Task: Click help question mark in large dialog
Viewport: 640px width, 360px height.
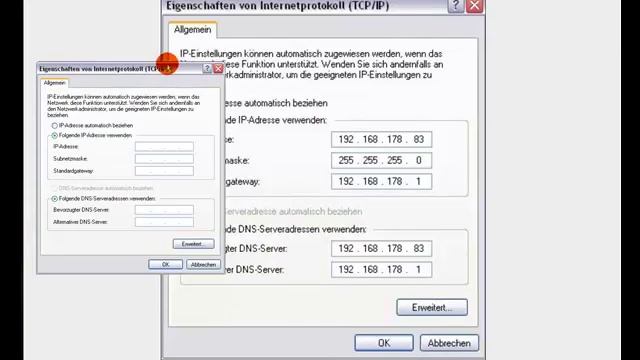Action: pos(456,6)
